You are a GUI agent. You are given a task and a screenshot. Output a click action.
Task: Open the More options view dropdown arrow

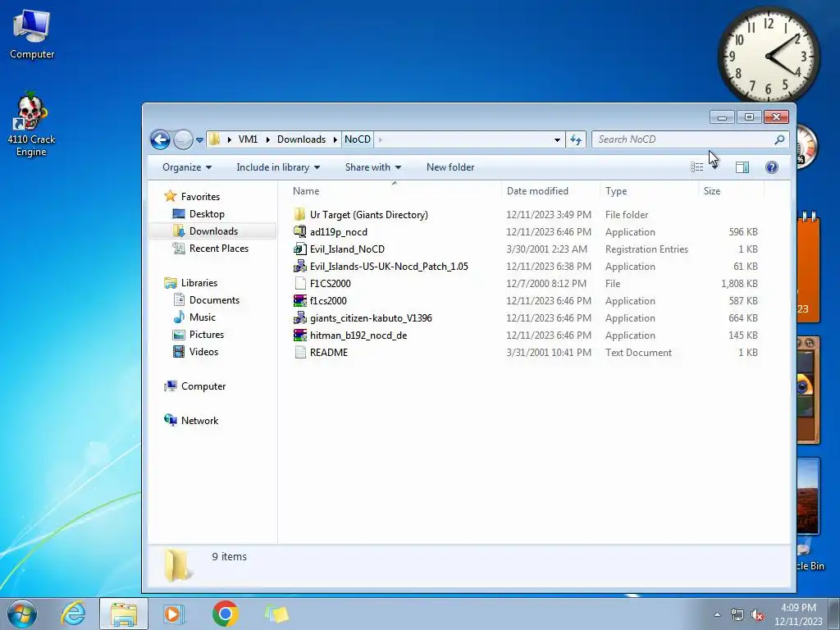[714, 167]
